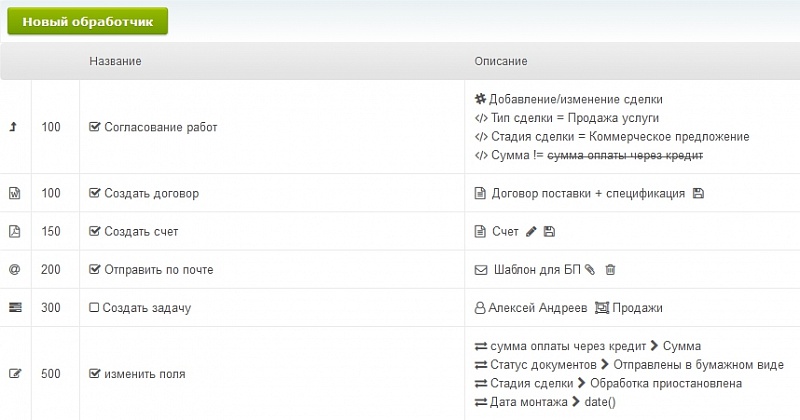
Task: Disable the 'изменить поля' checkbox
Action: point(95,374)
